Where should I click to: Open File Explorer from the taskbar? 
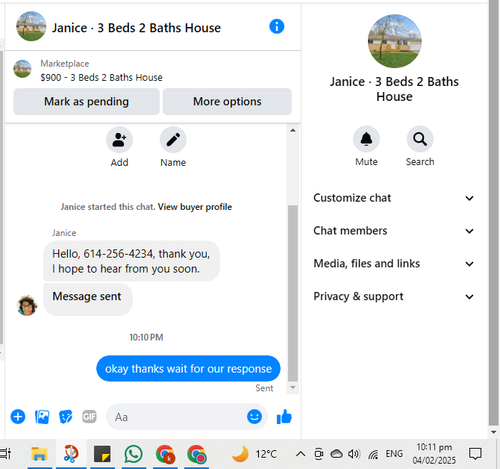39,454
